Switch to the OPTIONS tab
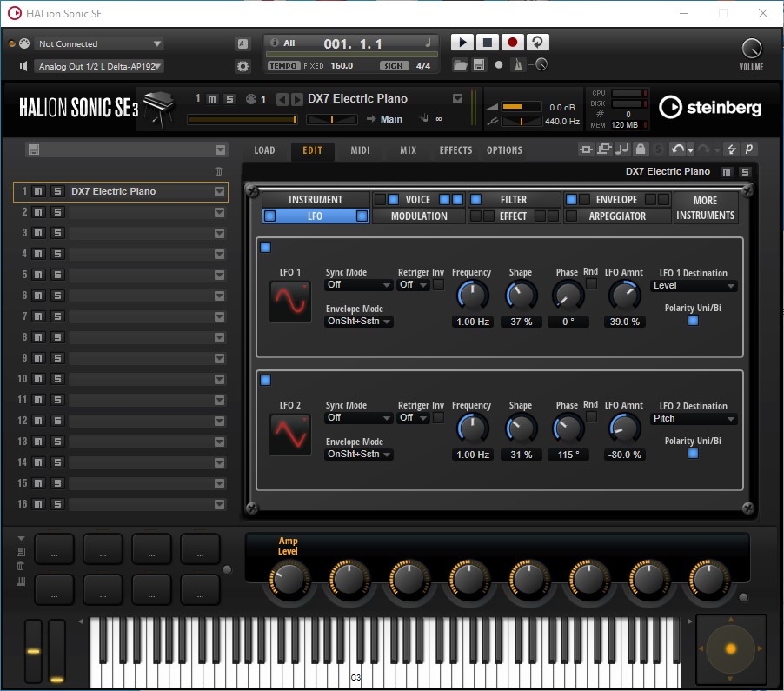Viewport: 784px width, 691px height. [x=504, y=150]
